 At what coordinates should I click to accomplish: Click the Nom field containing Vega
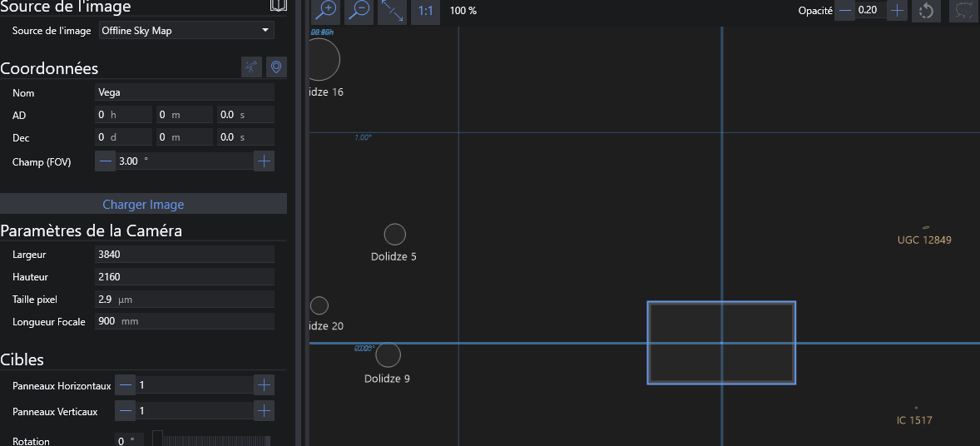(x=185, y=92)
